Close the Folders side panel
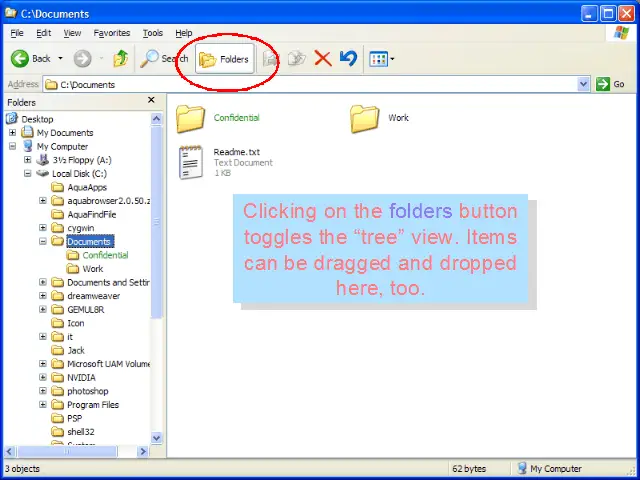This screenshot has width=640, height=480. [x=151, y=101]
